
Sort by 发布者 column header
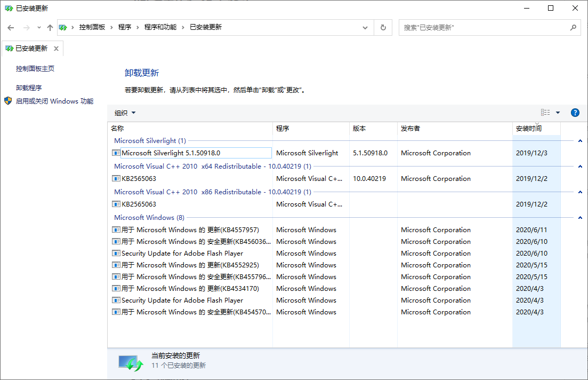pyautogui.click(x=455, y=129)
